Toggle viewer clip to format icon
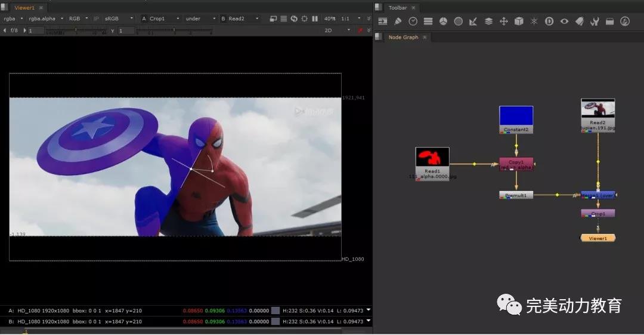The width and height of the screenshot is (644, 335). pos(273,19)
